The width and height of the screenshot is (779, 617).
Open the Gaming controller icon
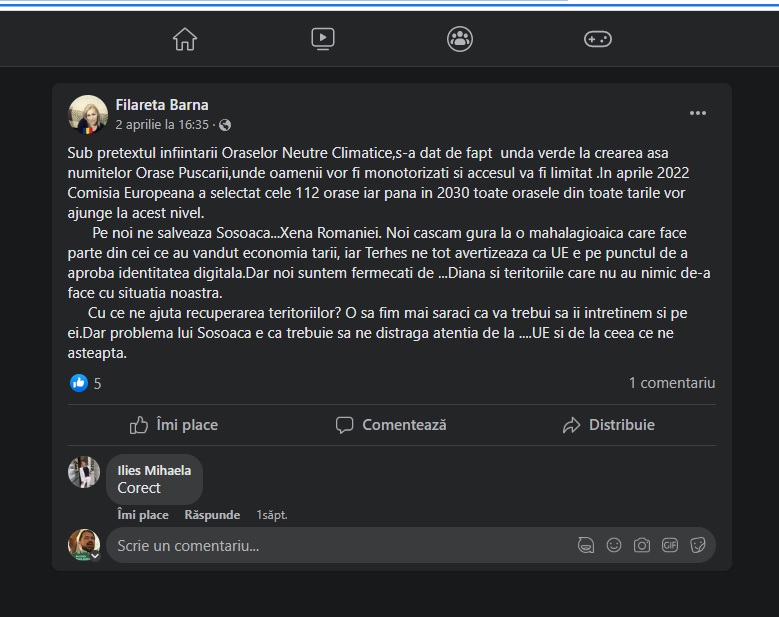[x=597, y=39]
